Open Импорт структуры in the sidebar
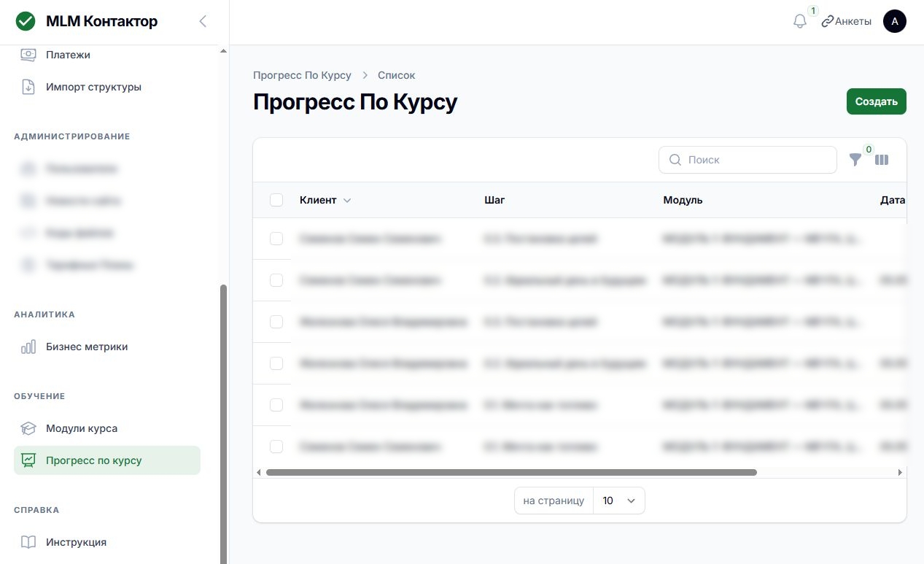This screenshot has width=924, height=564. point(107,87)
